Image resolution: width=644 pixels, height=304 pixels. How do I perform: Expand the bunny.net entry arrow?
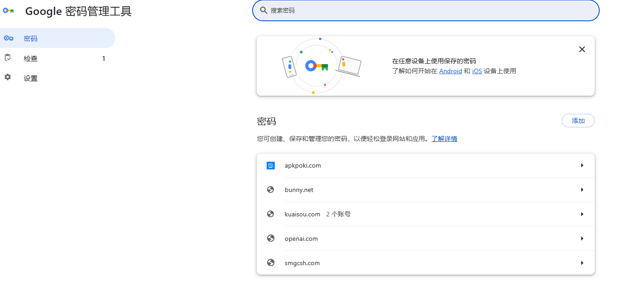tap(582, 190)
